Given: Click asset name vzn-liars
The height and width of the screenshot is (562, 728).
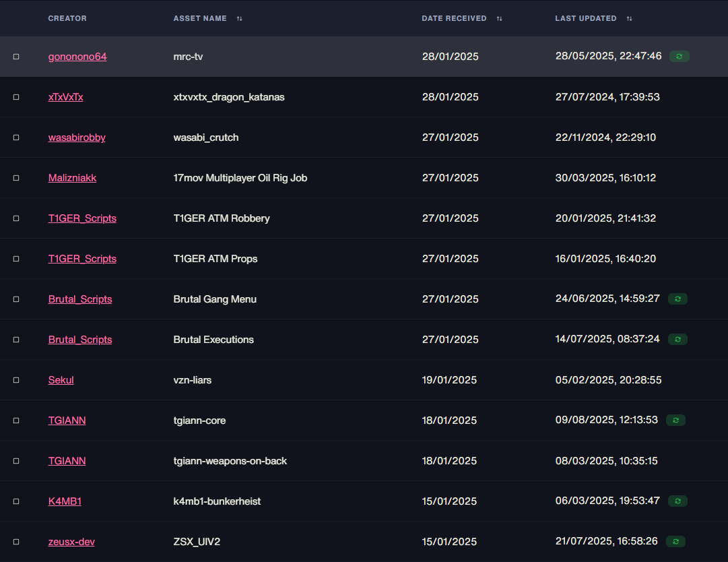Looking at the screenshot, I should click(192, 380).
